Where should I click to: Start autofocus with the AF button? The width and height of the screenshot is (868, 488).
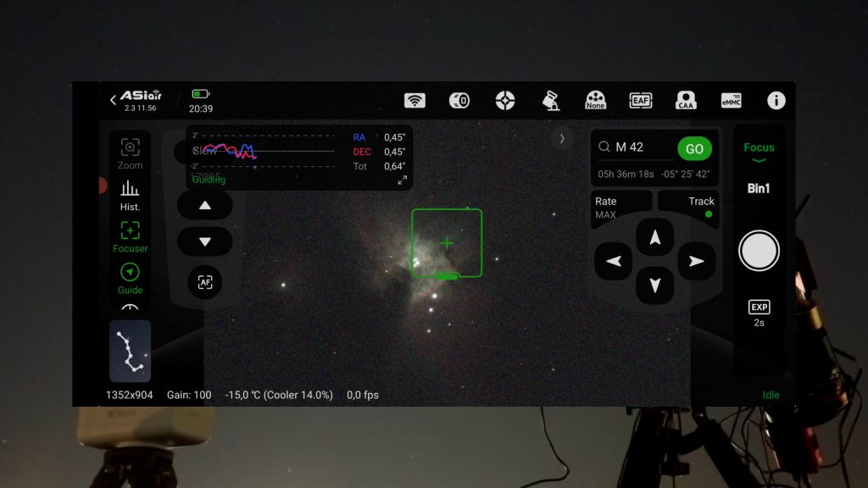click(x=205, y=282)
